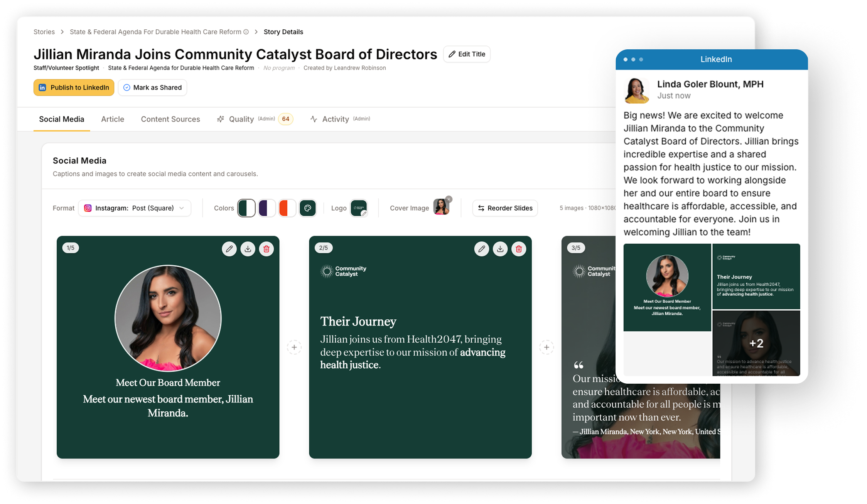Click the quality score badge 64

[286, 119]
